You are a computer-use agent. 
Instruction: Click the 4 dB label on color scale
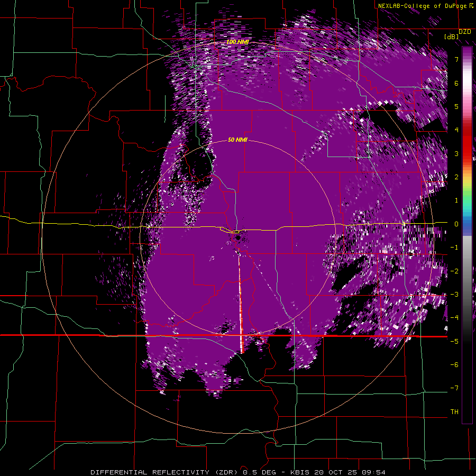point(456,130)
